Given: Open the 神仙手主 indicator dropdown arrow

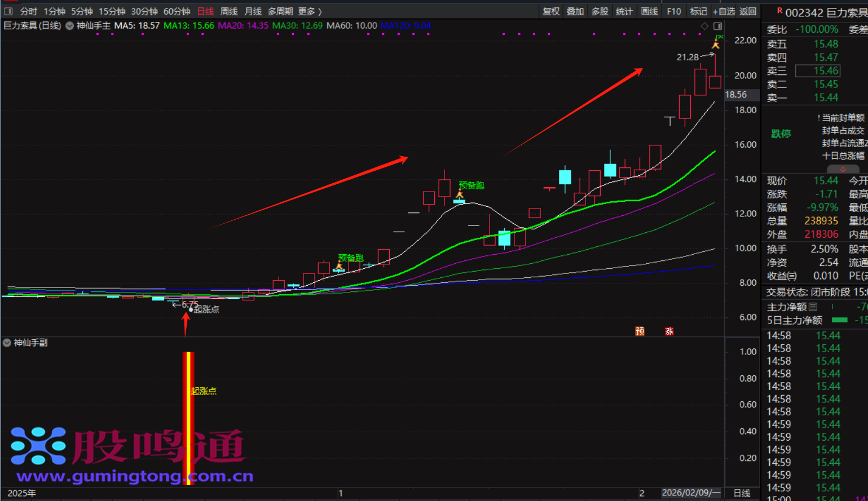Looking at the screenshot, I should [x=70, y=26].
